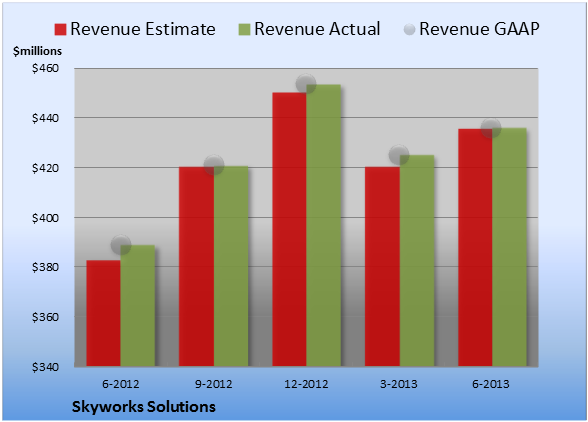Click the GAAP marker above 6-2013

(x=491, y=128)
